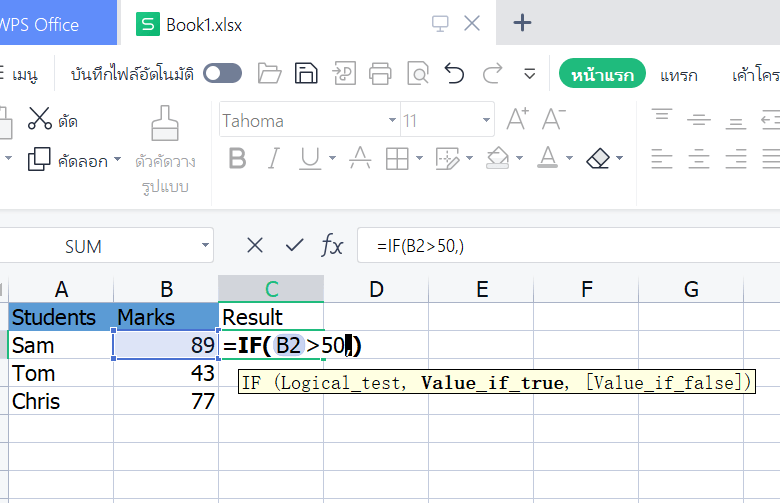Select column D header
Screen dimensions: 780x503
coord(376,289)
